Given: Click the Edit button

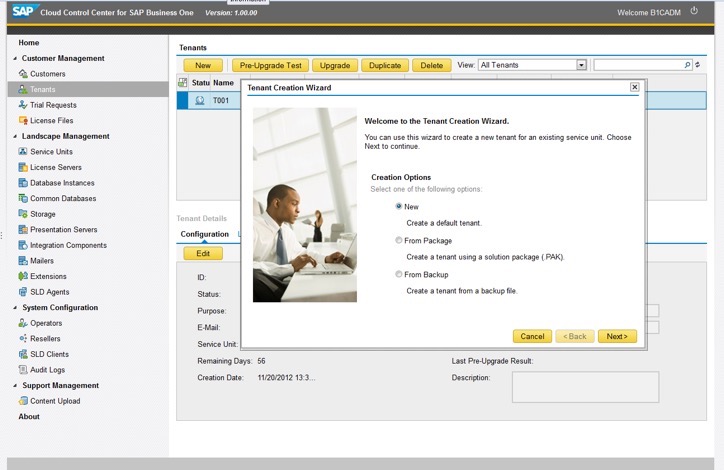Looking at the screenshot, I should pyautogui.click(x=203, y=253).
